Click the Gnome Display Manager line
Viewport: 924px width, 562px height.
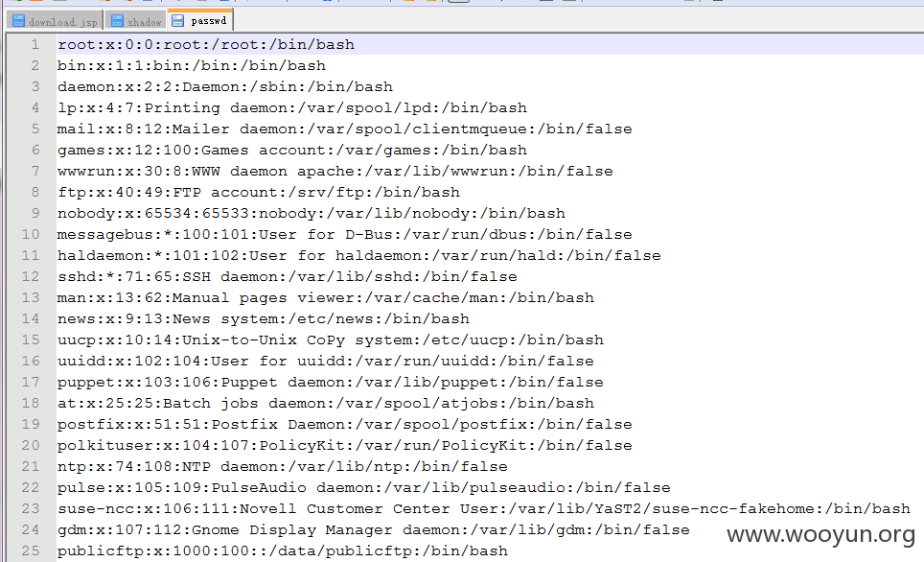point(374,530)
